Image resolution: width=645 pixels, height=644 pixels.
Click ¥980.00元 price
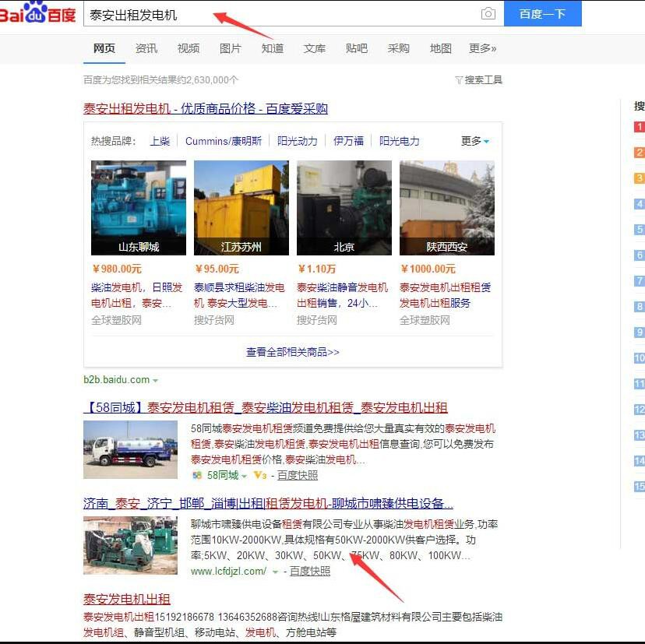coord(117,269)
